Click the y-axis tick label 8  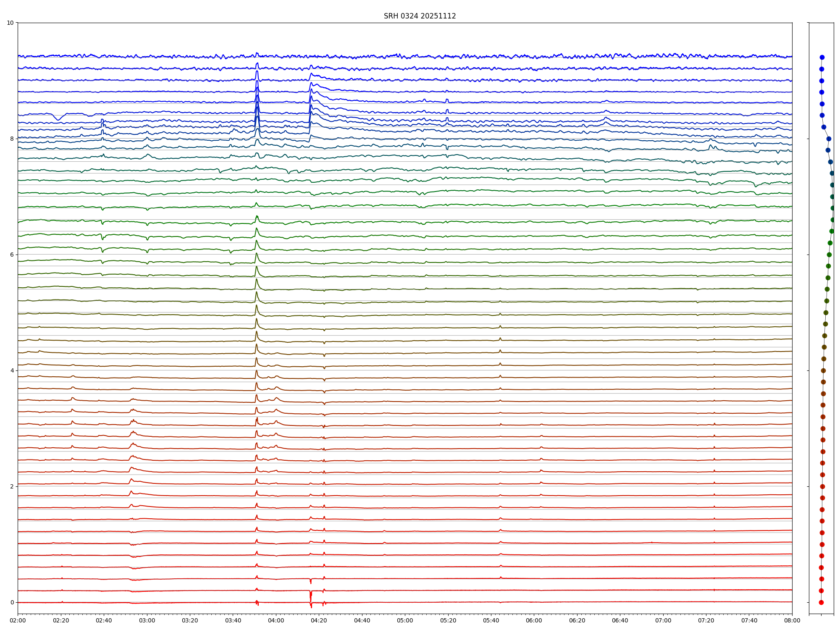point(12,139)
